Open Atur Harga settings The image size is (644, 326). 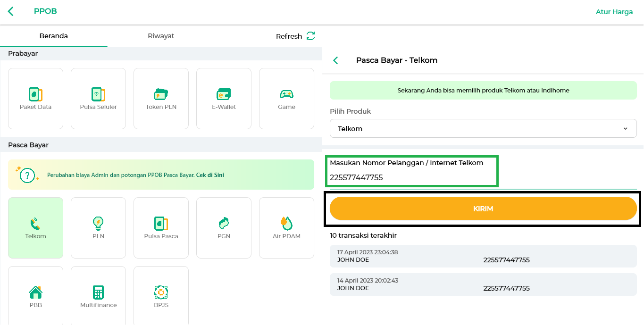(614, 12)
